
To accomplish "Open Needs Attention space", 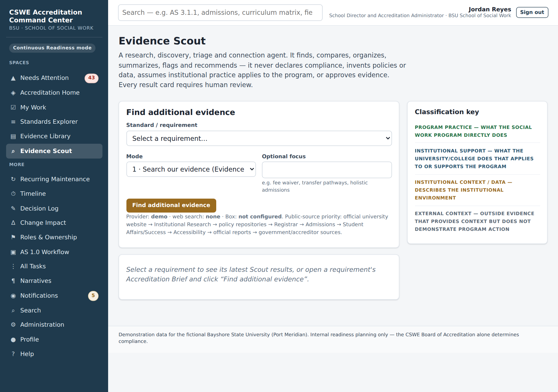I will pyautogui.click(x=54, y=78).
